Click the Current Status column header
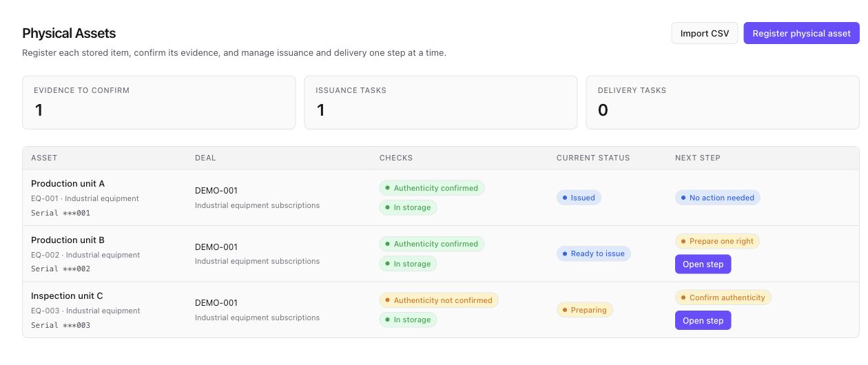This screenshot has height=365, width=868. 593,158
